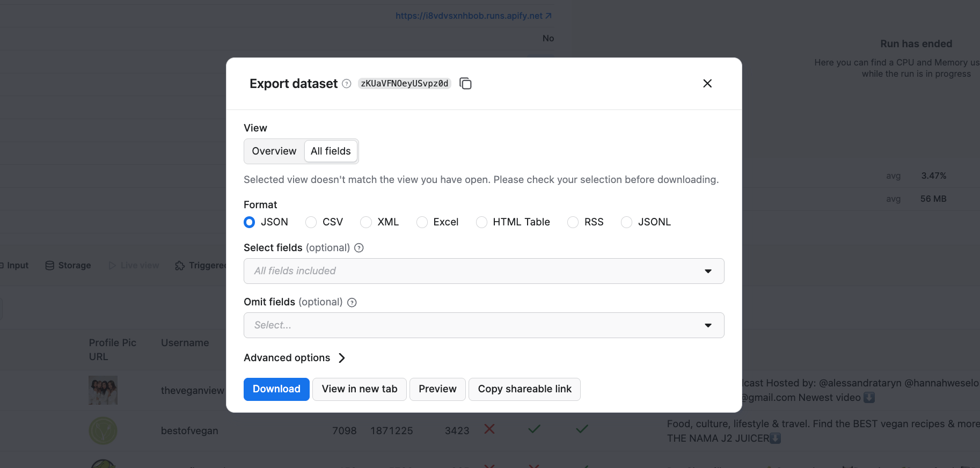Switch the view to All fields
The image size is (980, 468).
[331, 151]
